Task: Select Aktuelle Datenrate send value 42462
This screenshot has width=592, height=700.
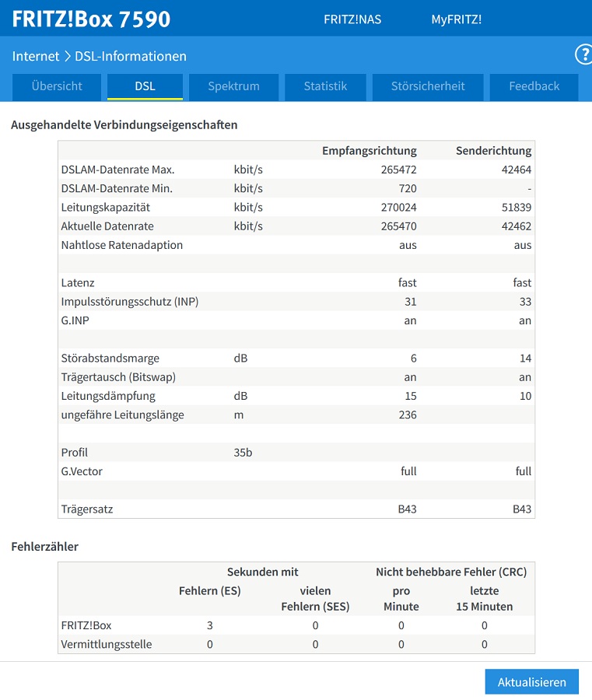Action: [x=516, y=226]
